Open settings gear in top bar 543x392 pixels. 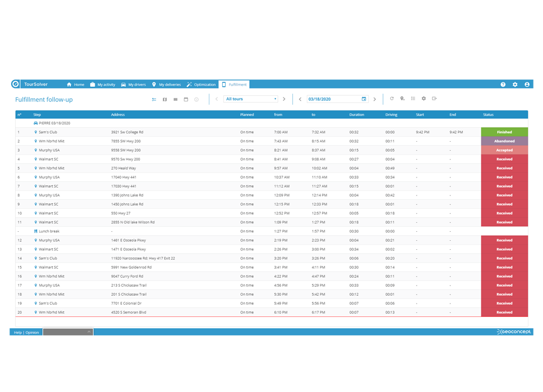[x=515, y=85]
